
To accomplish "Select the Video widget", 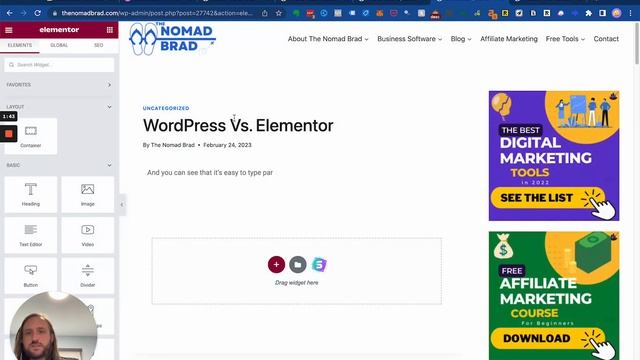I will click(x=88, y=235).
